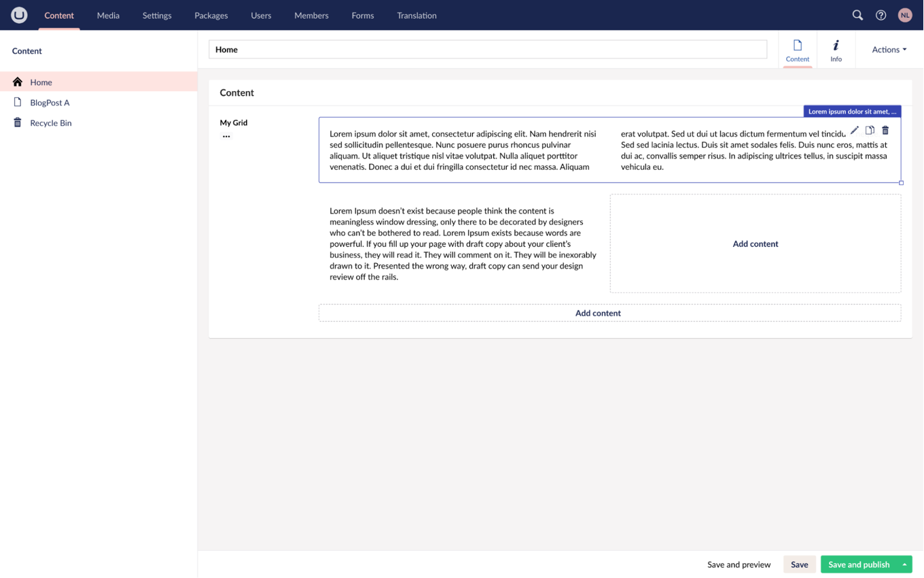Click the pencil edit icon on block
This screenshot has width=924, height=578.
pyautogui.click(x=855, y=130)
